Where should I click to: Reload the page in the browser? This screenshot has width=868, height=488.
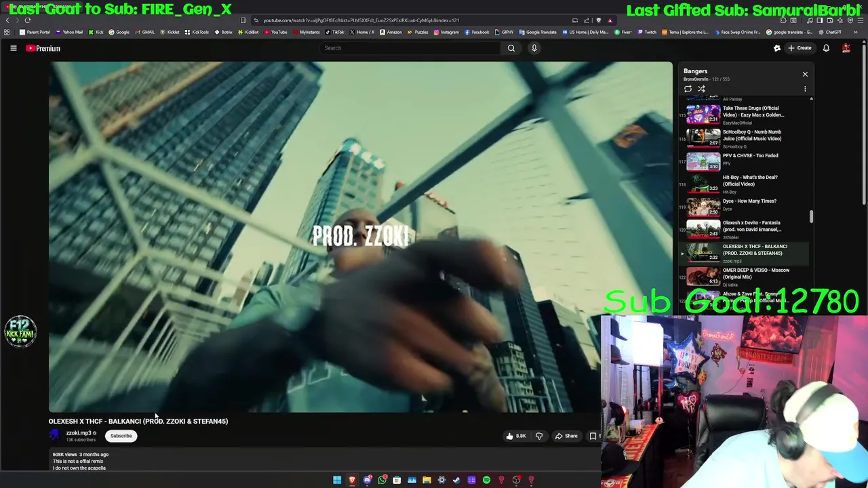28,20
